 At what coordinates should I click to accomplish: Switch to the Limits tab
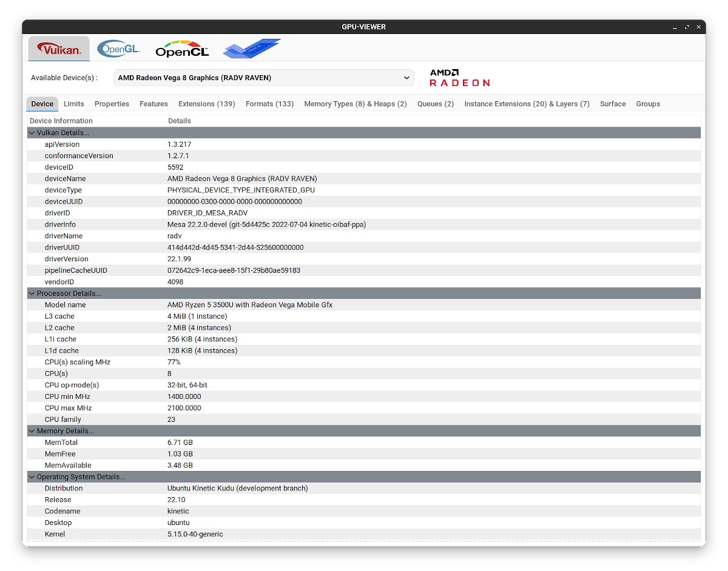pyautogui.click(x=74, y=104)
